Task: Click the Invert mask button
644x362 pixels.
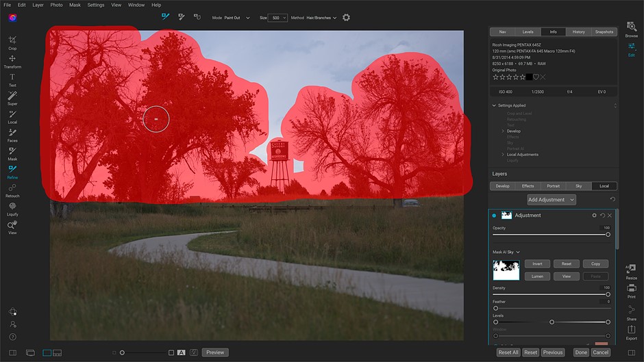Action: 537,264
